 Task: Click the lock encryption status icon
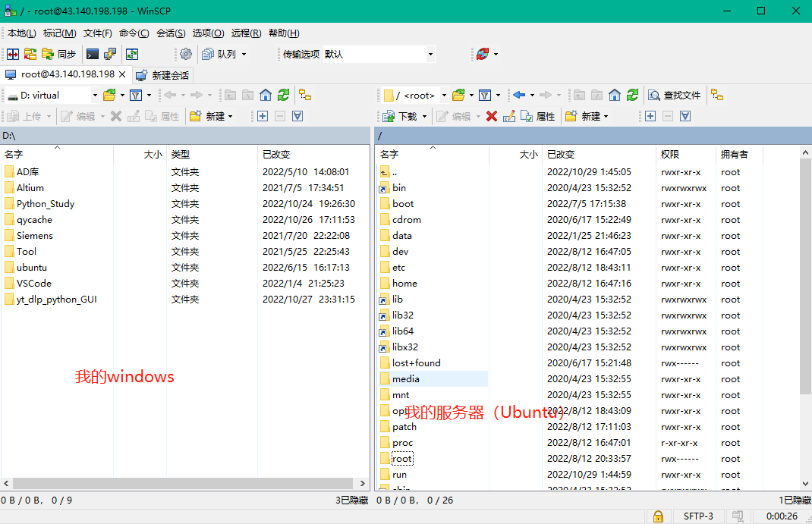pos(658,516)
